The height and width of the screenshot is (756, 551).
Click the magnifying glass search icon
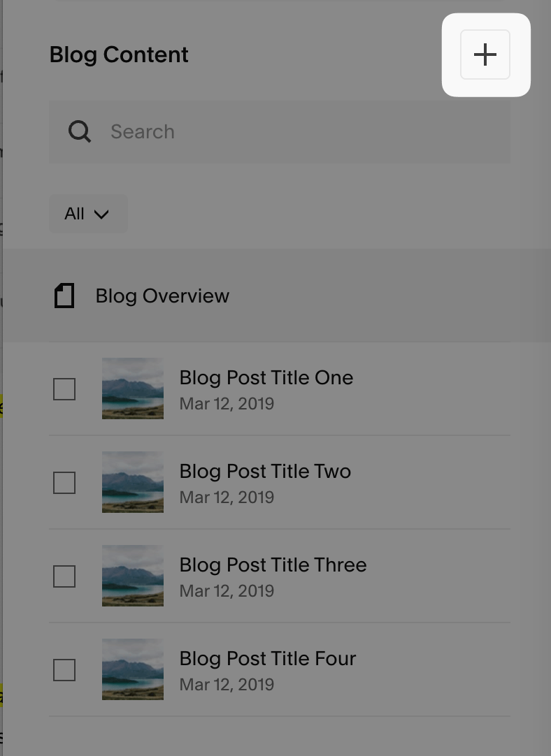click(80, 131)
